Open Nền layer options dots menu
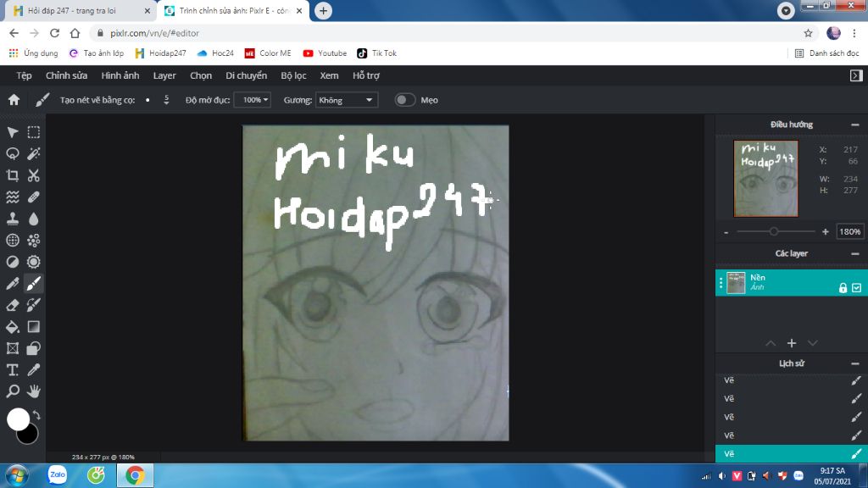The height and width of the screenshot is (488, 868). 721,283
